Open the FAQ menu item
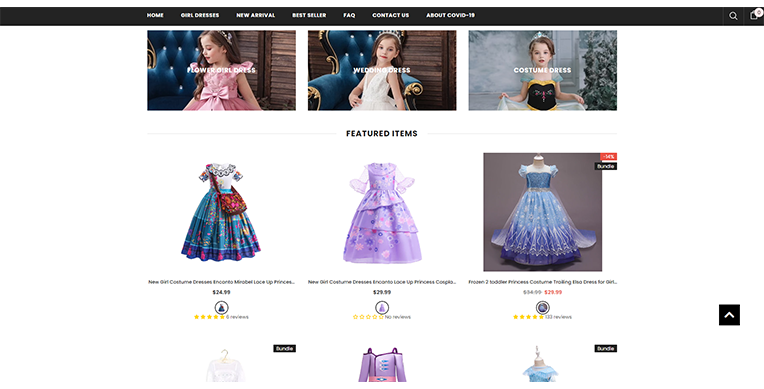 (349, 15)
